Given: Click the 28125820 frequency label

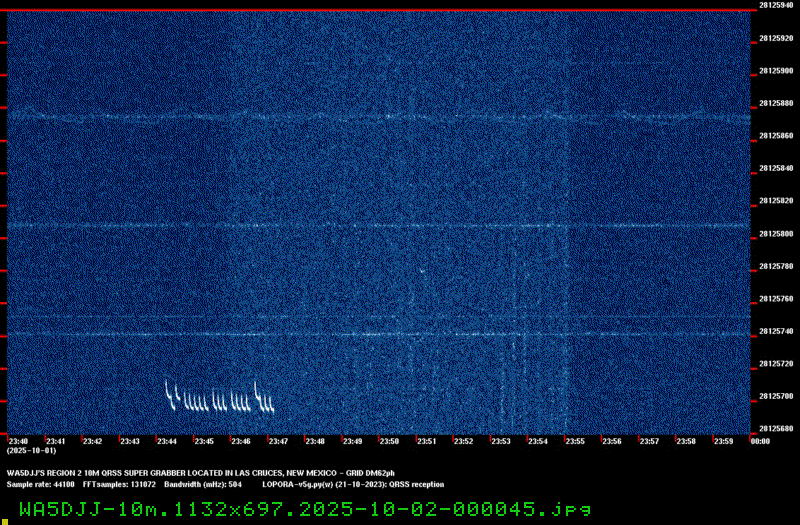Looking at the screenshot, I should 776,201.
